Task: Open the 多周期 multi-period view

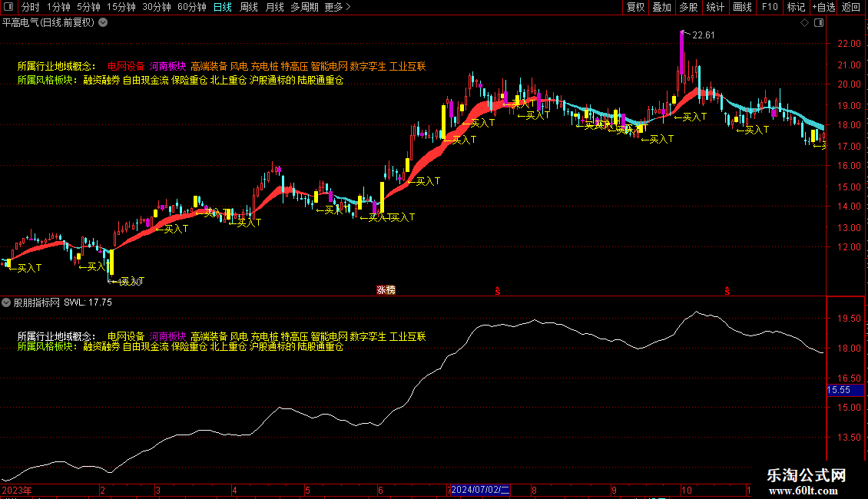Action: 304,7
